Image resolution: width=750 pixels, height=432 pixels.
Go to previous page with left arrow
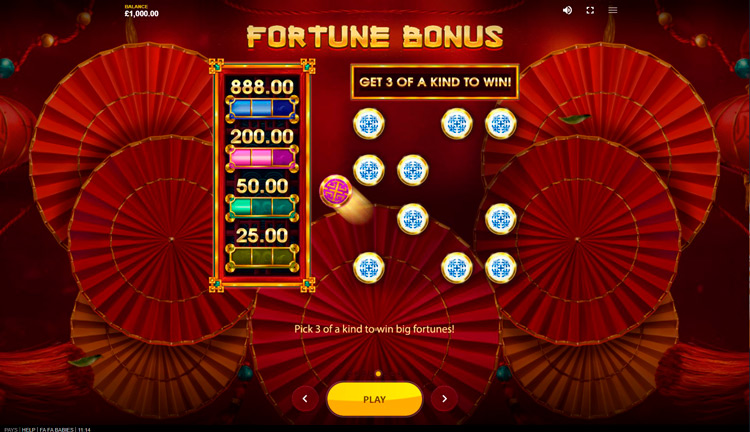click(305, 399)
